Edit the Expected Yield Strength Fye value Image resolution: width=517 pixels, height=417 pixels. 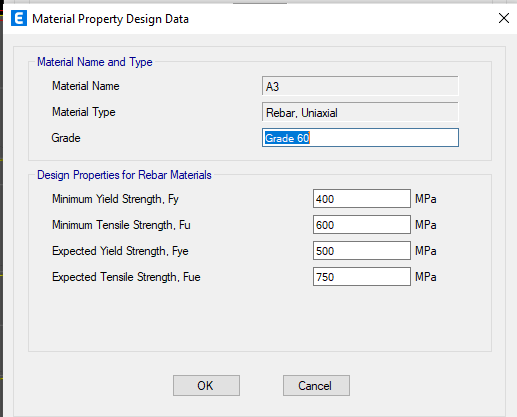(x=362, y=251)
